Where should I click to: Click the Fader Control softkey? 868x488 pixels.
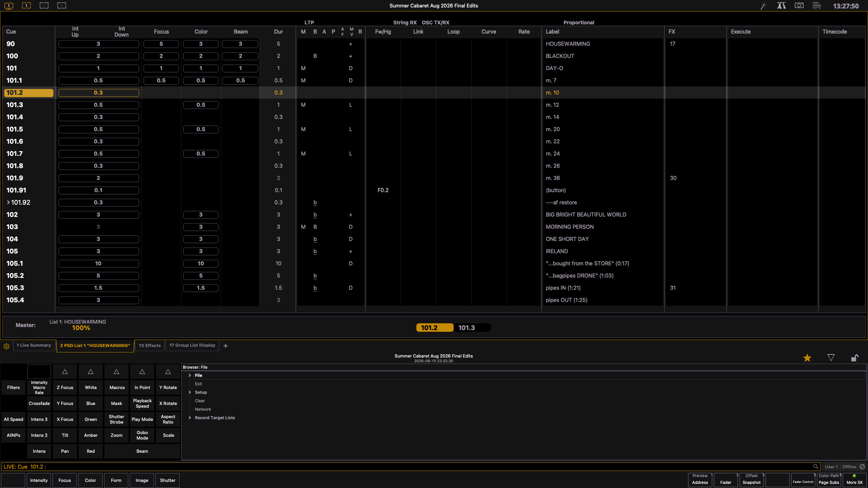tap(803, 480)
